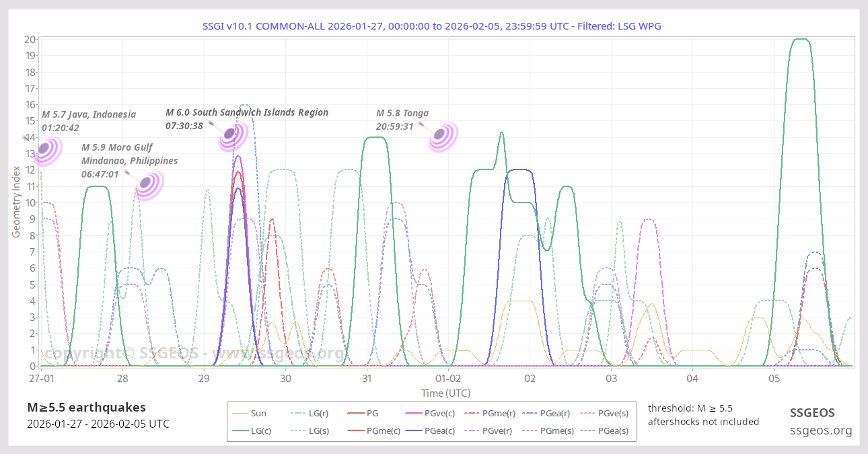Click the M 5.7 Java earthquake marker
This screenshot has width=868, height=454.
pyautogui.click(x=46, y=149)
